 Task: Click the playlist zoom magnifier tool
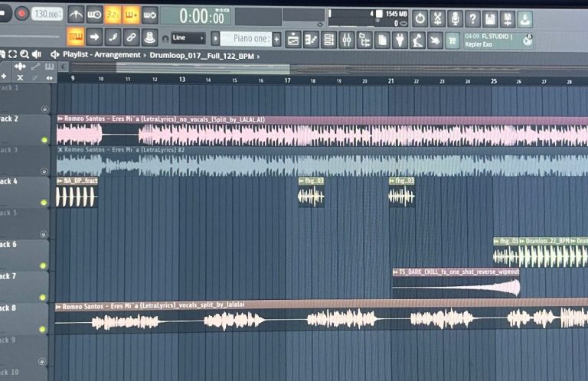(24, 54)
